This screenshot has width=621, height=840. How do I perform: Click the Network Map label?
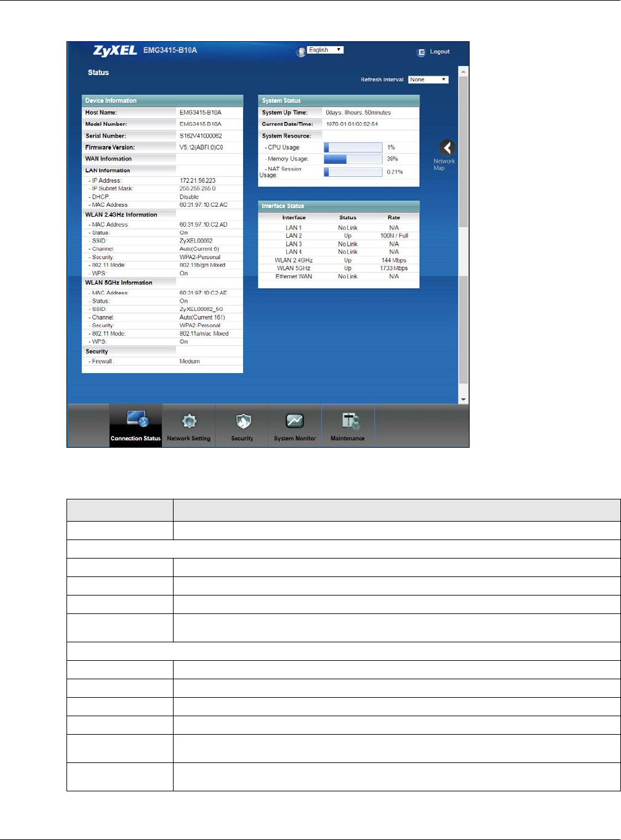(x=444, y=164)
